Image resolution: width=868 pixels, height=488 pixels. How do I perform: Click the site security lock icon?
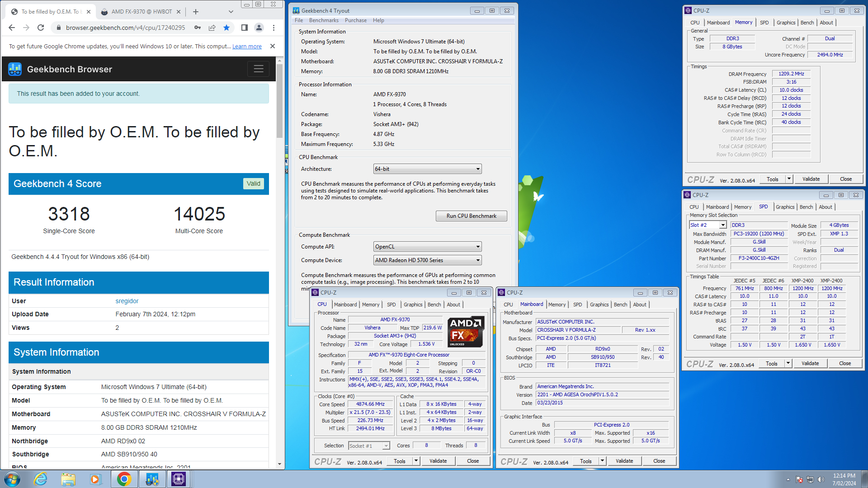pyautogui.click(x=58, y=28)
